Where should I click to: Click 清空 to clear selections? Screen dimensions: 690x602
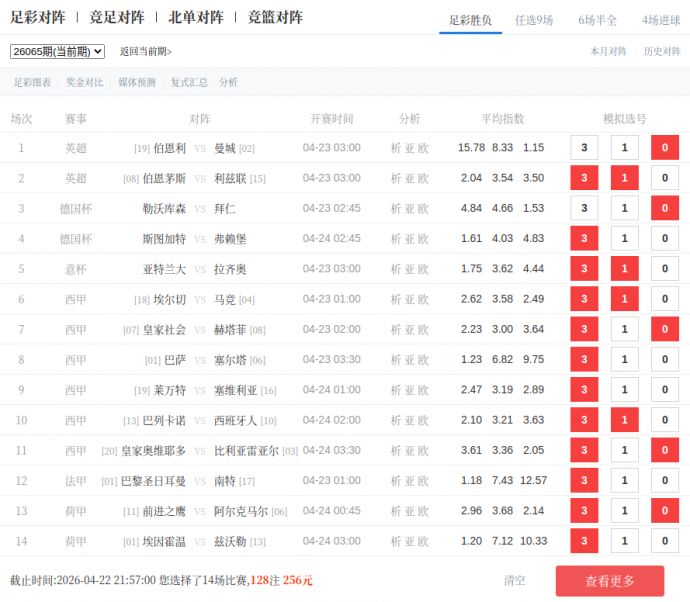515,581
